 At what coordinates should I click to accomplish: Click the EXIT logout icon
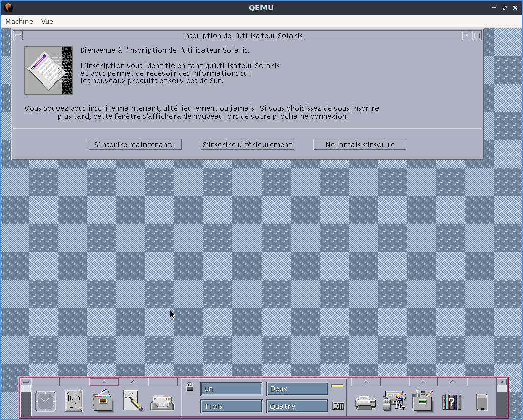coord(338,406)
